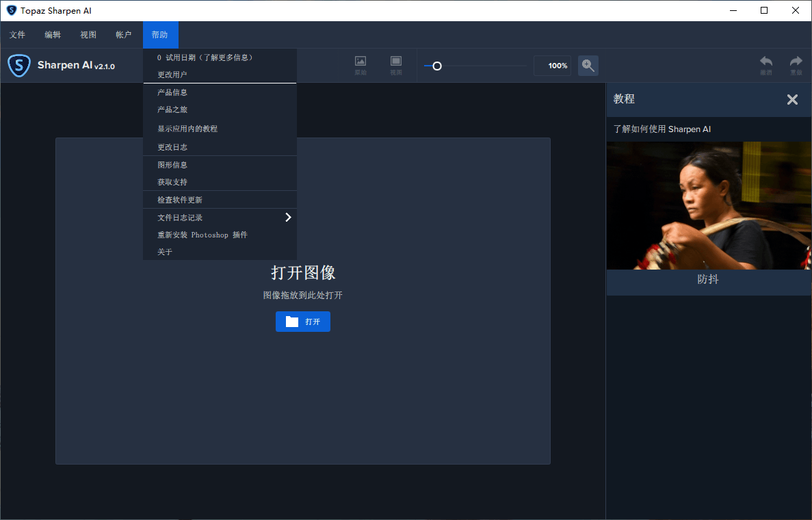Select 显示应用内的教程 menu entry

coord(220,129)
